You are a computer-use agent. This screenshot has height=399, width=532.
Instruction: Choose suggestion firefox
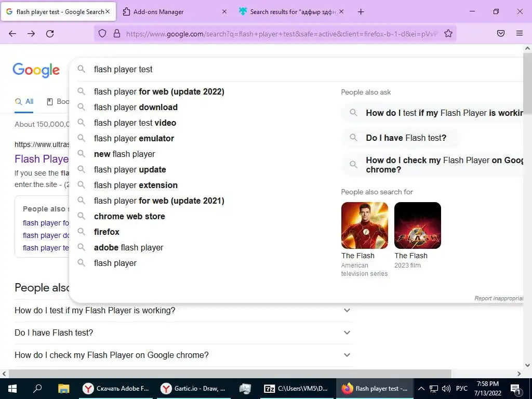pyautogui.click(x=107, y=232)
